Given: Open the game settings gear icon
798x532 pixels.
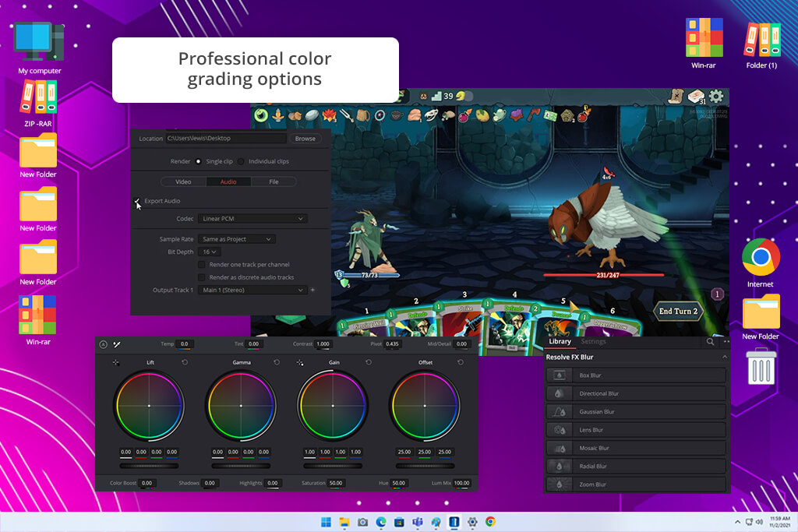Looking at the screenshot, I should [716, 96].
